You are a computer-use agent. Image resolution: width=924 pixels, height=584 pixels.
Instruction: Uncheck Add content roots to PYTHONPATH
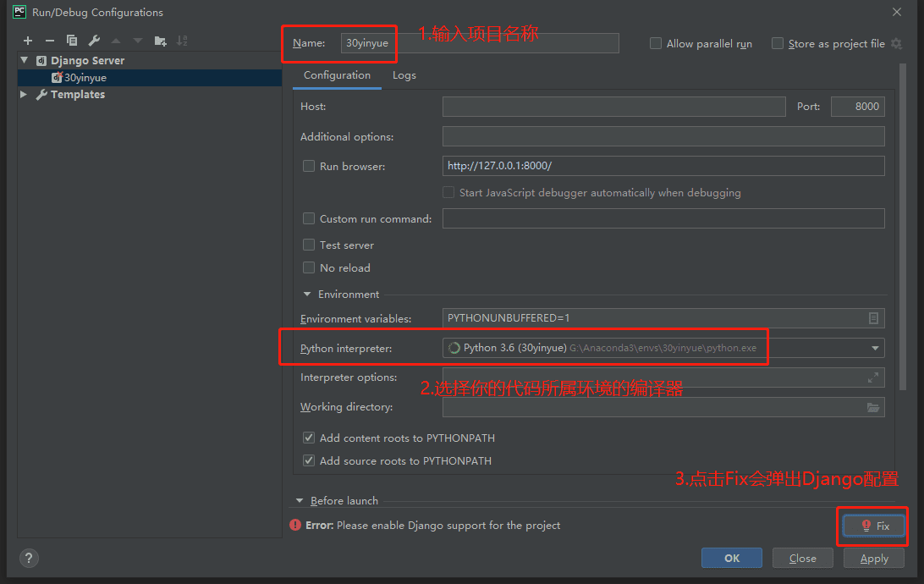[309, 438]
